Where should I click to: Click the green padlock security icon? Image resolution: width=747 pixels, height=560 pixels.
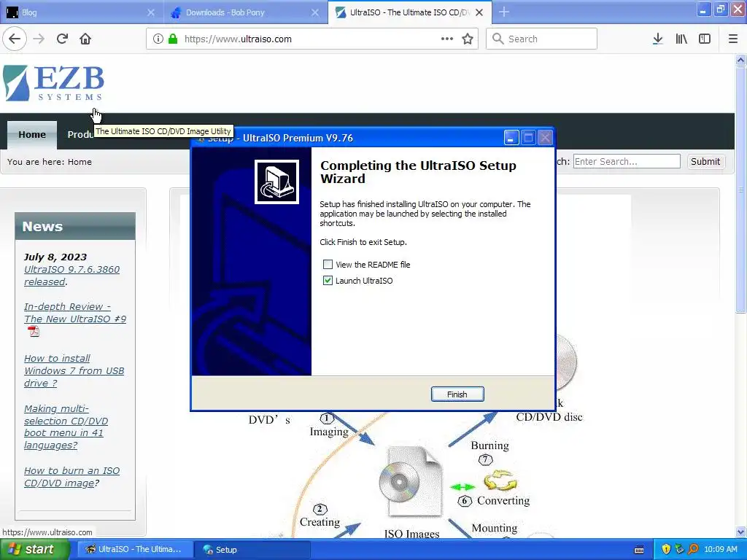point(173,39)
